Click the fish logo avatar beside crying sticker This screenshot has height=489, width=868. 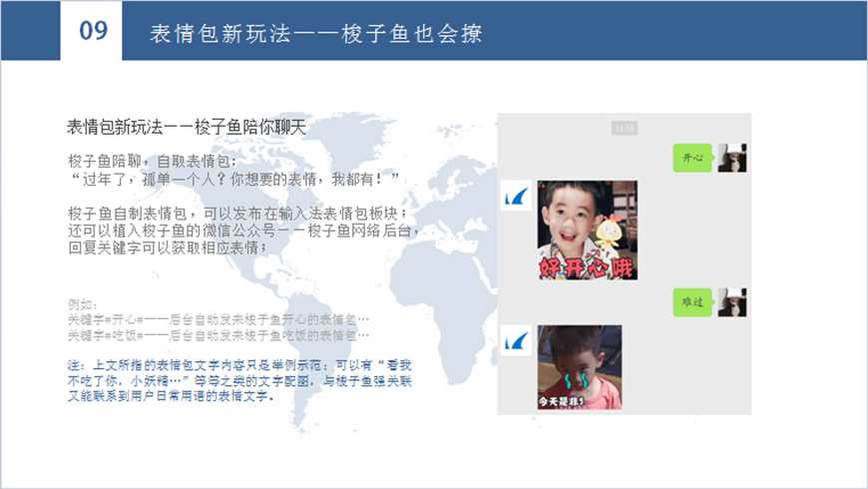[516, 339]
